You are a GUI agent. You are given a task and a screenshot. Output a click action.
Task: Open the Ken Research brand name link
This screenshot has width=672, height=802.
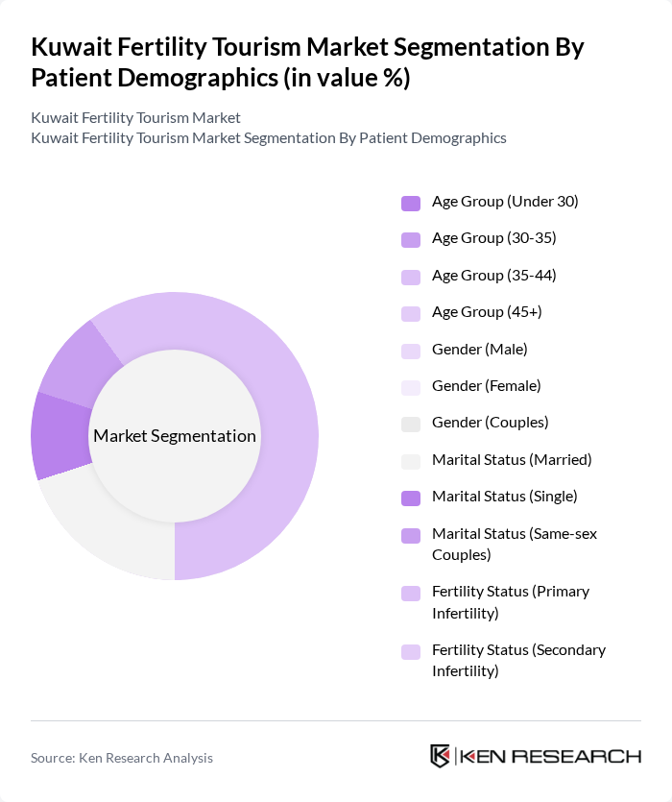[550, 756]
